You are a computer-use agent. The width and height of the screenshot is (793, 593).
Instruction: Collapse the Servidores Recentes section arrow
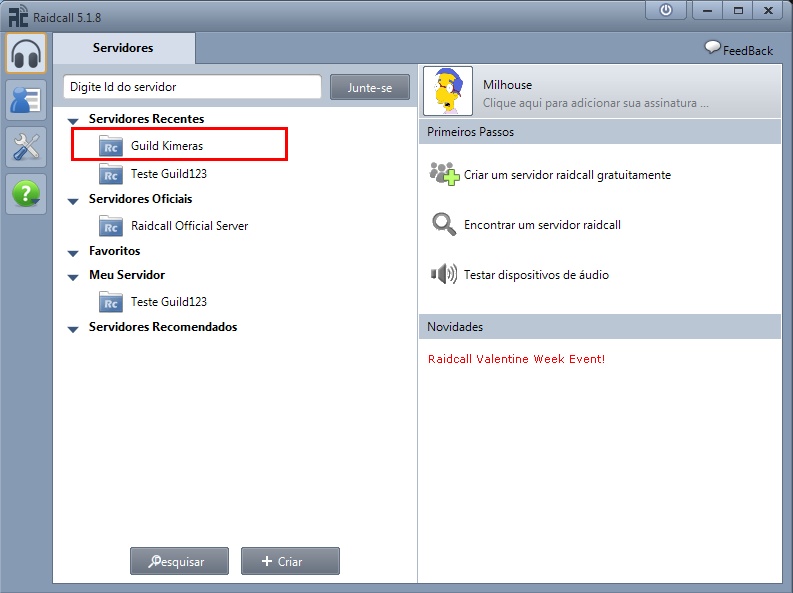(73, 121)
